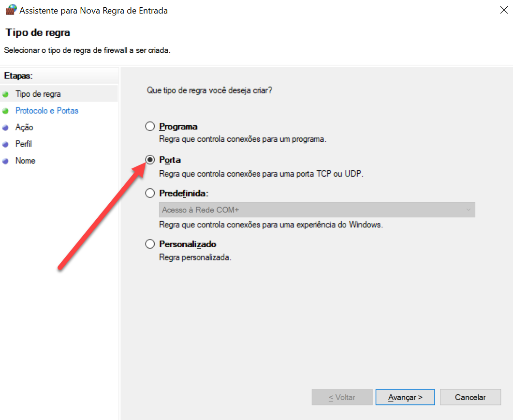The width and height of the screenshot is (513, 420).
Task: Click the chevron arrow of the predefined rules combo box
Action: pyautogui.click(x=468, y=210)
